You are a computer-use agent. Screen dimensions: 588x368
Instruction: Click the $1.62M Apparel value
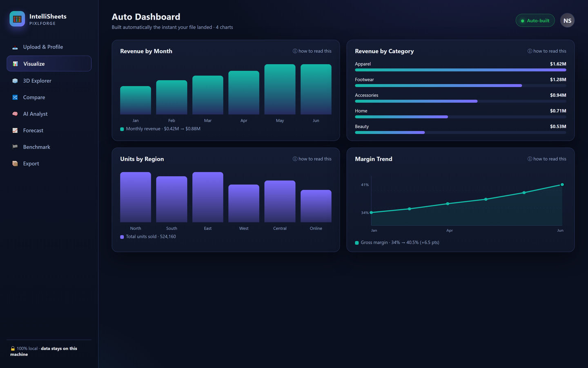(x=558, y=64)
